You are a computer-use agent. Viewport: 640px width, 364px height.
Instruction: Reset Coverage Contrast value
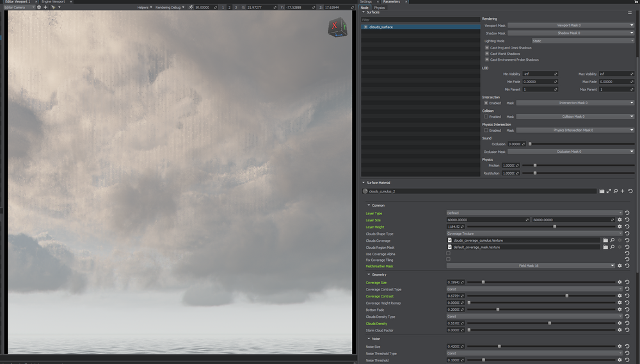pos(627,296)
